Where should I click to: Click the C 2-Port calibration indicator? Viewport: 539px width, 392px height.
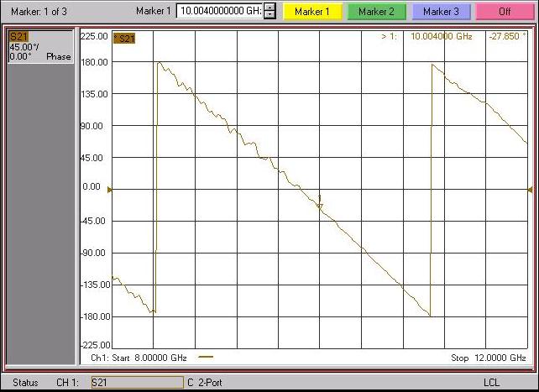[206, 383]
